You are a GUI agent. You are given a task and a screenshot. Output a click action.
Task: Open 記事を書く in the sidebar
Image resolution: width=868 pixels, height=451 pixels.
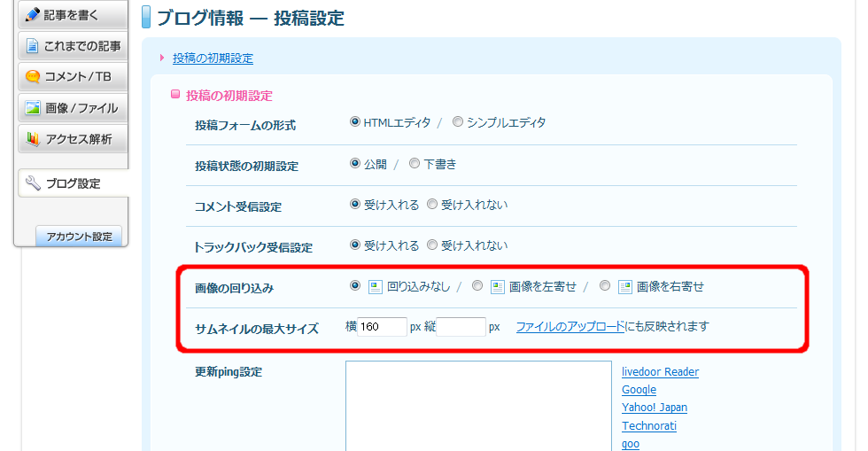(x=73, y=15)
